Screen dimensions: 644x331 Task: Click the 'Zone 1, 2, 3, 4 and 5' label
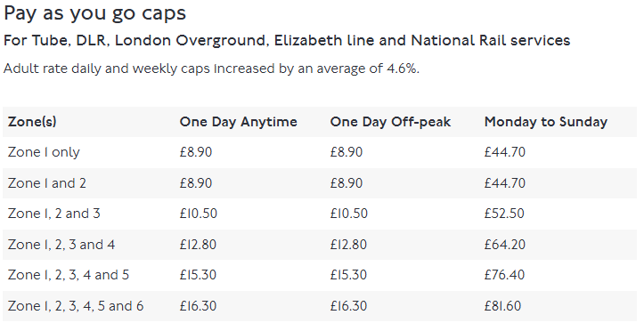click(x=69, y=275)
